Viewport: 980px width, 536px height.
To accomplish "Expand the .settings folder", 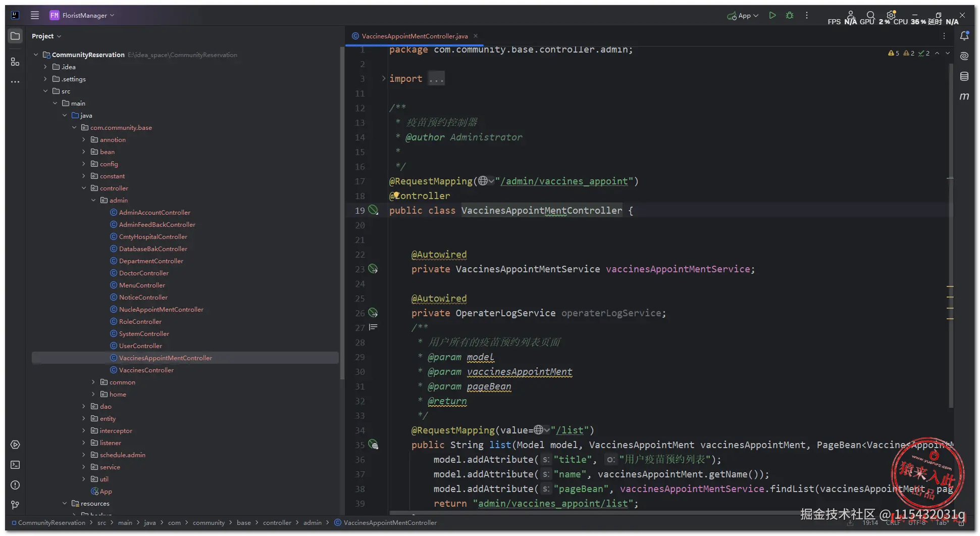I will pos(45,79).
